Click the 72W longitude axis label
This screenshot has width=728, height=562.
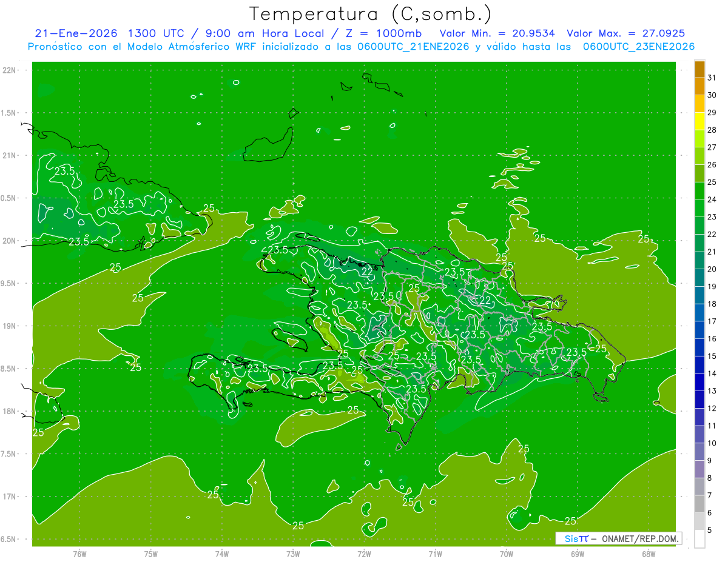pos(364,554)
